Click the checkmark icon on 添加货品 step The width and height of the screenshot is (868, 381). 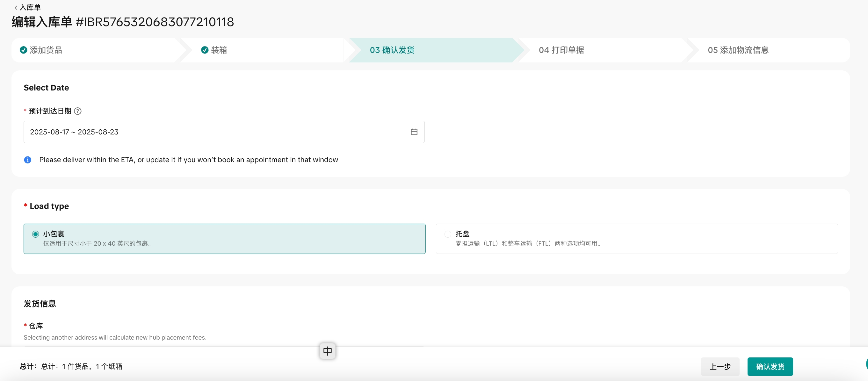pos(23,50)
